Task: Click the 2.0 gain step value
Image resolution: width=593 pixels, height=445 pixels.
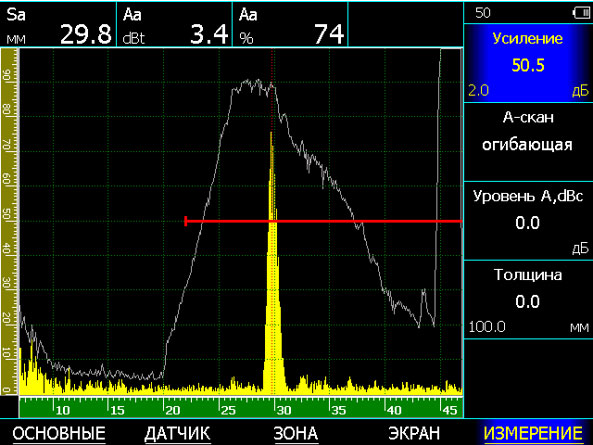Action: (478, 91)
